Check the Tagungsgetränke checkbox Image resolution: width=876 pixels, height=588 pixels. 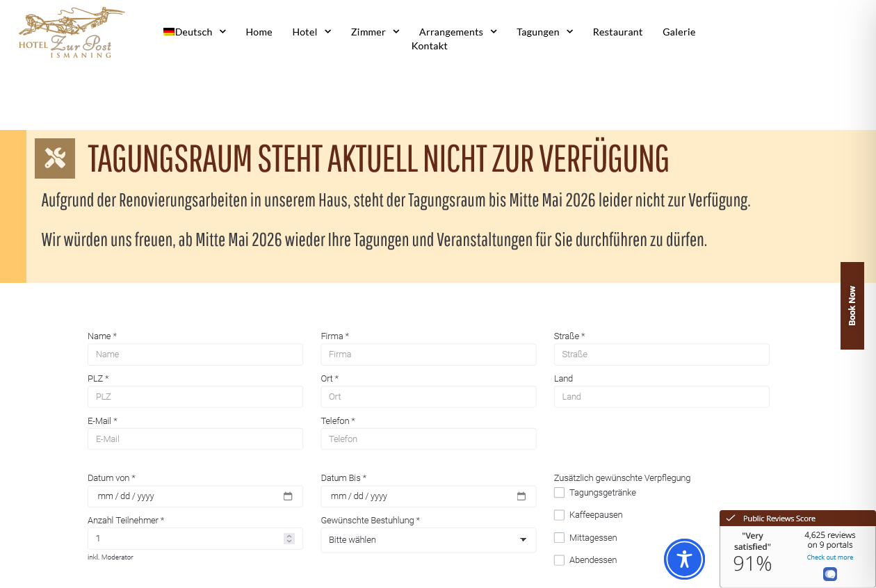point(559,493)
